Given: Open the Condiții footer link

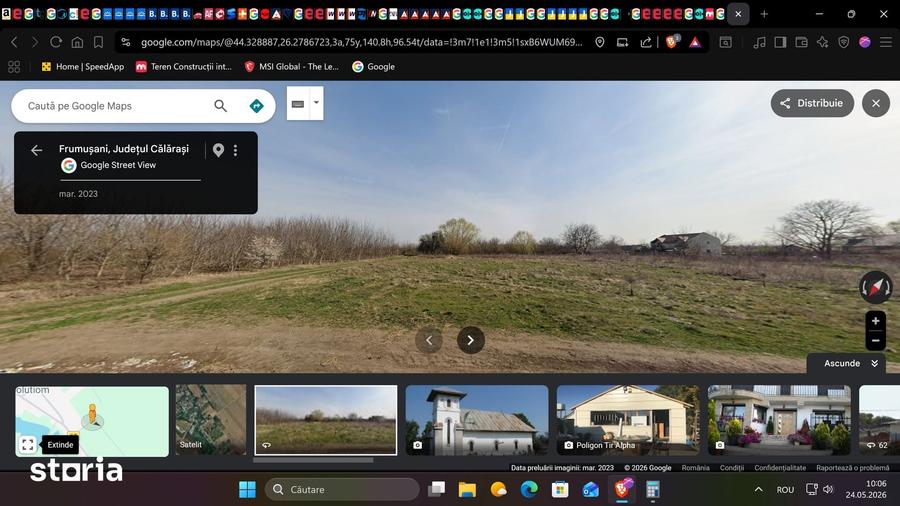Looking at the screenshot, I should pos(732,468).
